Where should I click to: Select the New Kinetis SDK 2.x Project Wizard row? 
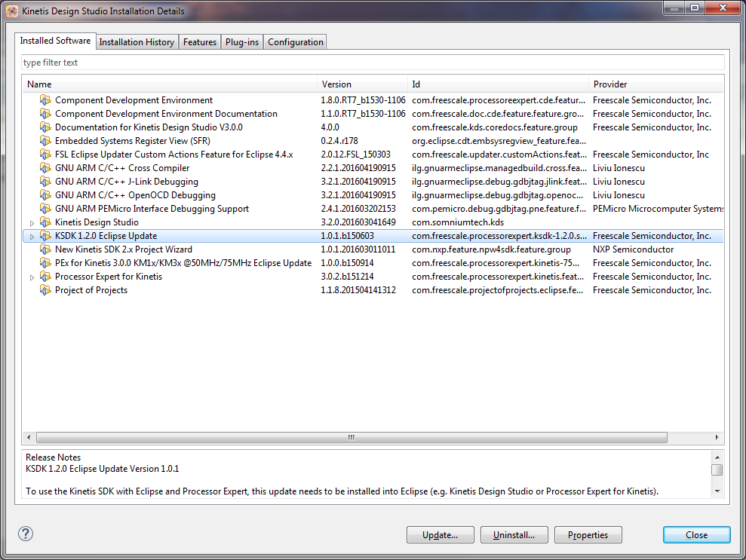coord(373,249)
